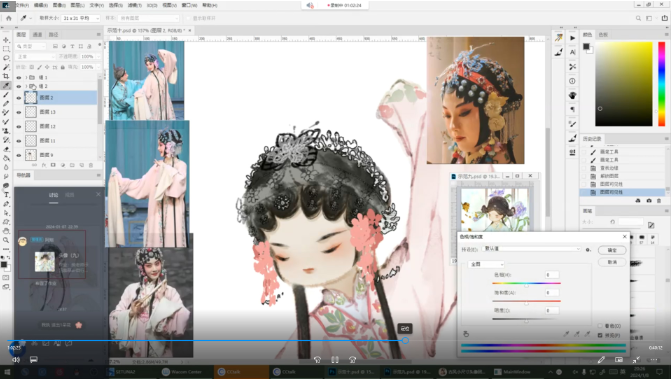Click the foreground color swatch in Color panel
Screen dimensions: 672x379
(586, 46)
